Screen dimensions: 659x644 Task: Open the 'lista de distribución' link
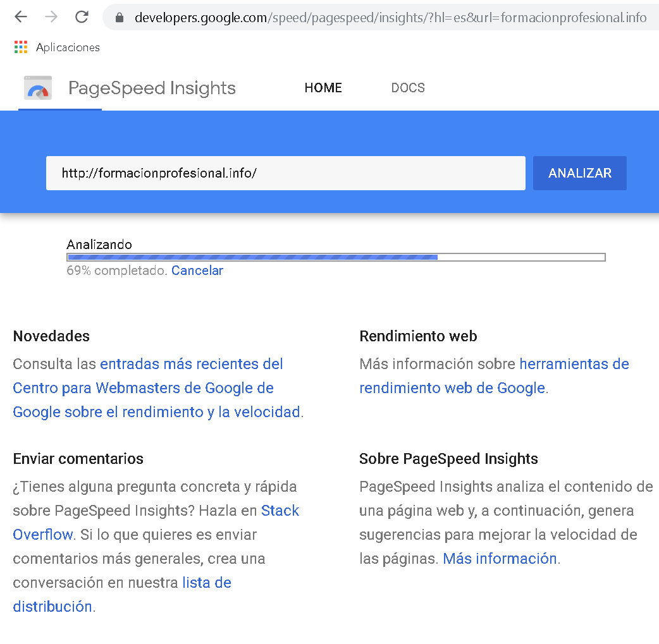tap(122, 595)
